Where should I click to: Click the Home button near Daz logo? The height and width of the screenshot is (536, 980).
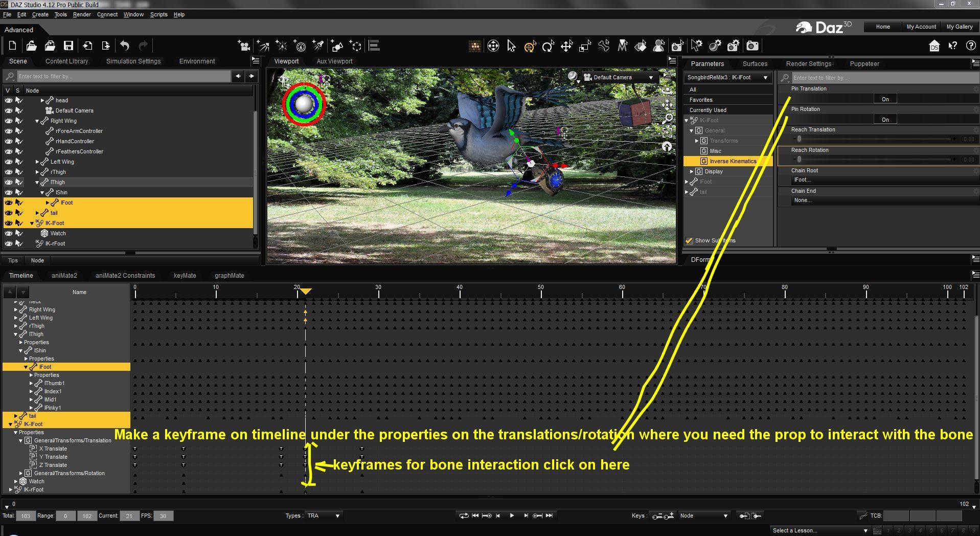coord(883,27)
